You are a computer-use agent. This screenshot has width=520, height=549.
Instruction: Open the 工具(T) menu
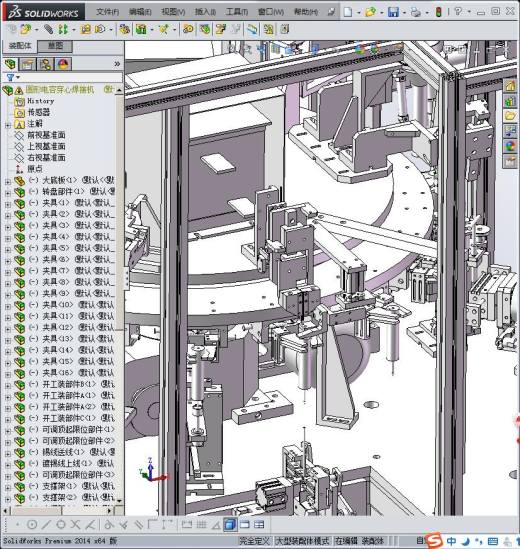[x=237, y=12]
